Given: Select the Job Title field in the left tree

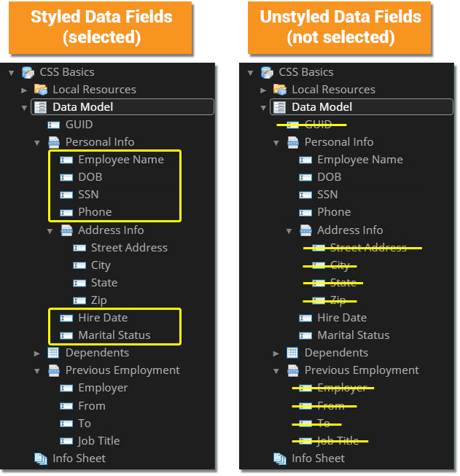Looking at the screenshot, I should point(98,441).
